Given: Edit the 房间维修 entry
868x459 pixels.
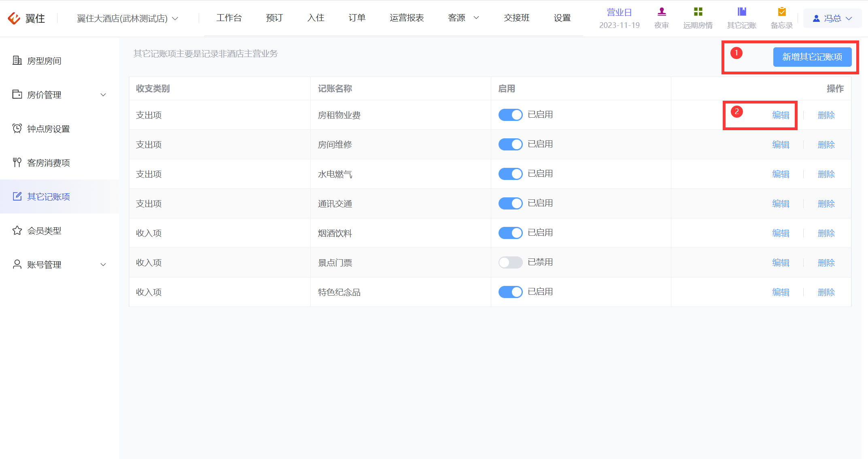Looking at the screenshot, I should [x=781, y=145].
